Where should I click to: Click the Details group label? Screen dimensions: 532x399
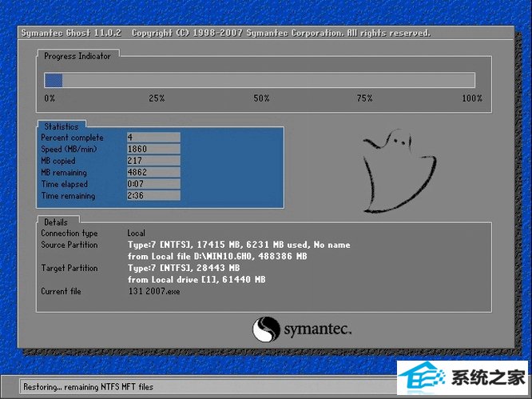(x=57, y=221)
